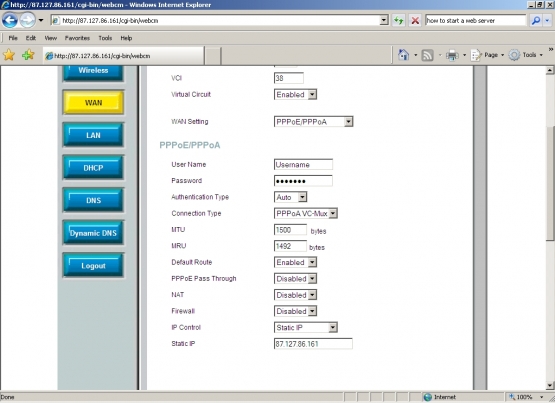555x403 pixels.
Task: Click the User Name input field
Action: pos(303,165)
